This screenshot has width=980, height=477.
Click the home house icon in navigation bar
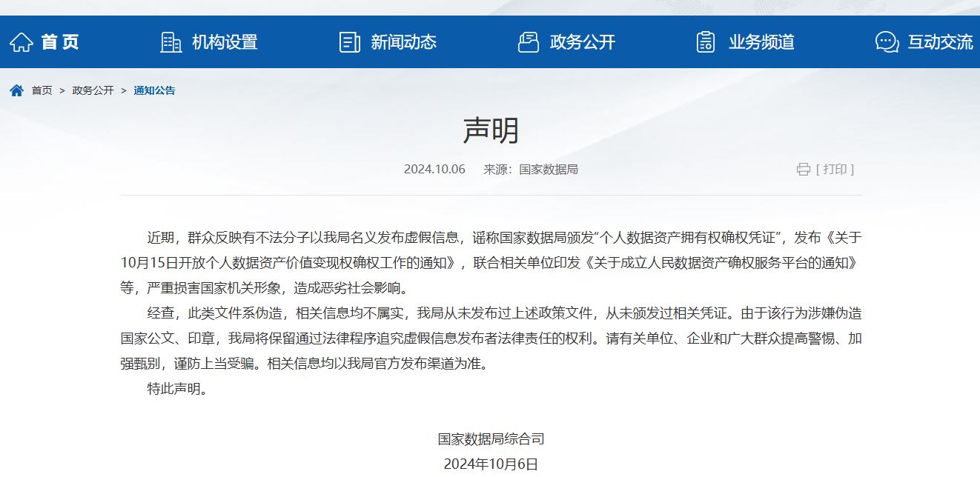(x=21, y=42)
